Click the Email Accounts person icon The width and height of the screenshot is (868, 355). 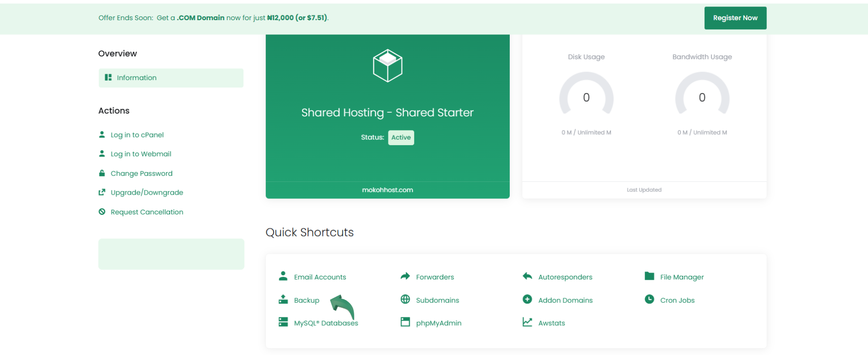point(283,276)
